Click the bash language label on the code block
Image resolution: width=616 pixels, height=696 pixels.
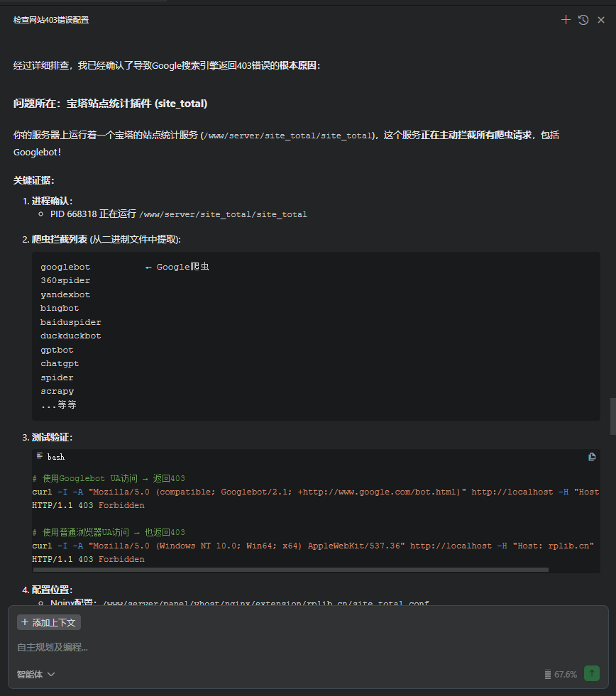click(x=55, y=457)
